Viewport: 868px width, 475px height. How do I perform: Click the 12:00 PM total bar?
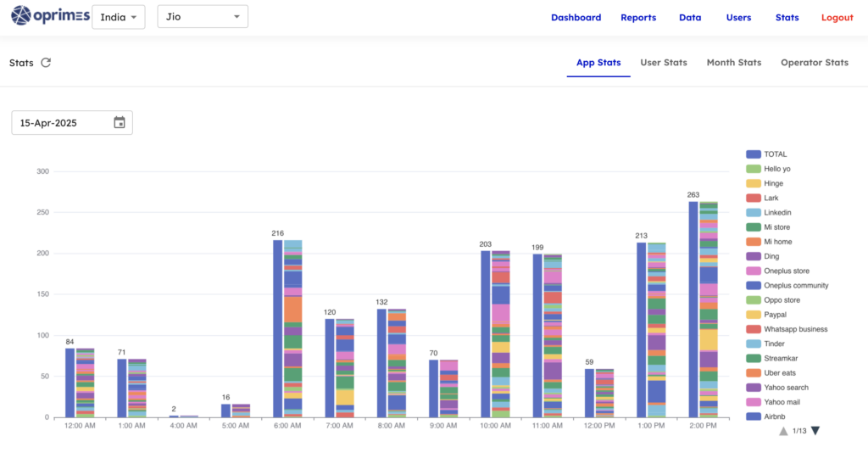589,393
